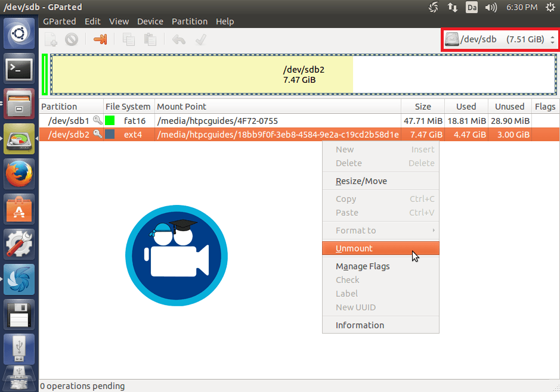This screenshot has width=560, height=392.
Task: Open the system sound volume indicator
Action: (x=491, y=7)
